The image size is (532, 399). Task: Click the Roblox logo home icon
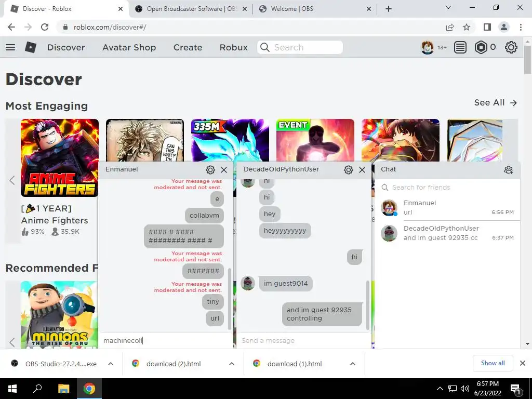coord(31,47)
